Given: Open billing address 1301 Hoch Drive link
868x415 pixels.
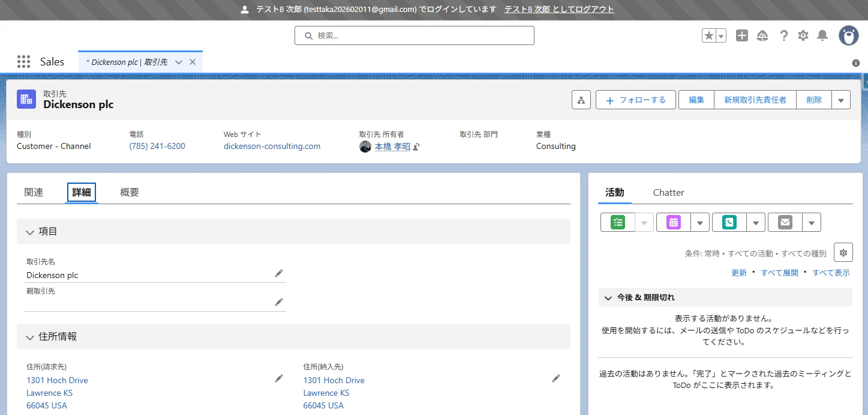Looking at the screenshot, I should coord(57,380).
